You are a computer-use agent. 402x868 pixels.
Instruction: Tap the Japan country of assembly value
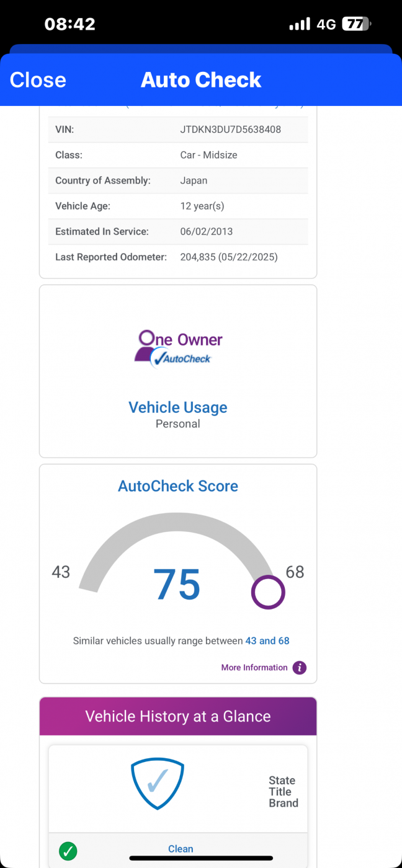point(194,180)
